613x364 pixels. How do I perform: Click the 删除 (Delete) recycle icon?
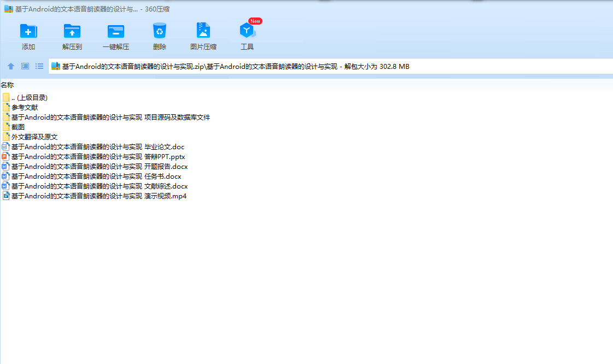[160, 31]
